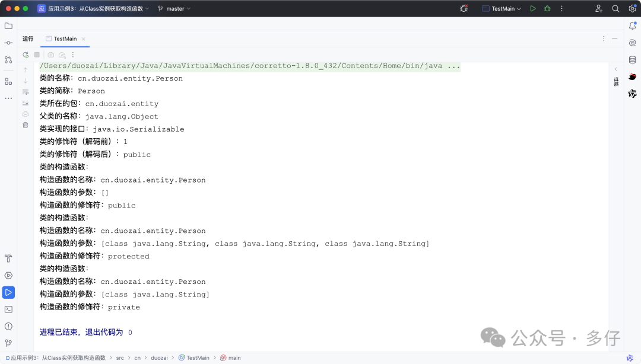Screen dimensions: 641x364
Task: Open the Project folder tool window
Action: [x=8, y=25]
